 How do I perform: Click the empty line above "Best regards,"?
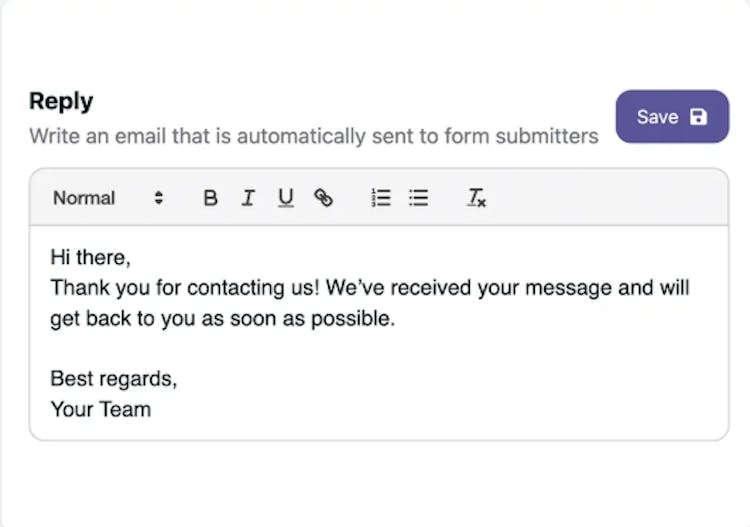(x=378, y=349)
